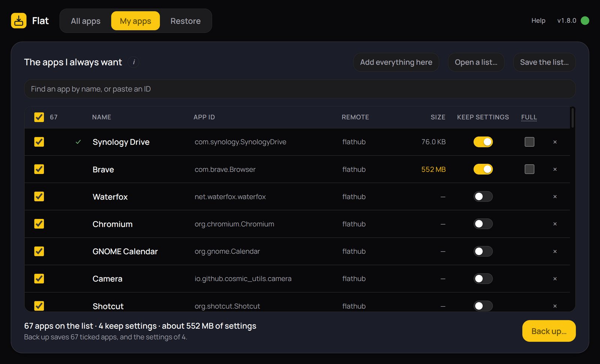
Task: Tick the Full checkbox for Brave
Action: [x=529, y=169]
